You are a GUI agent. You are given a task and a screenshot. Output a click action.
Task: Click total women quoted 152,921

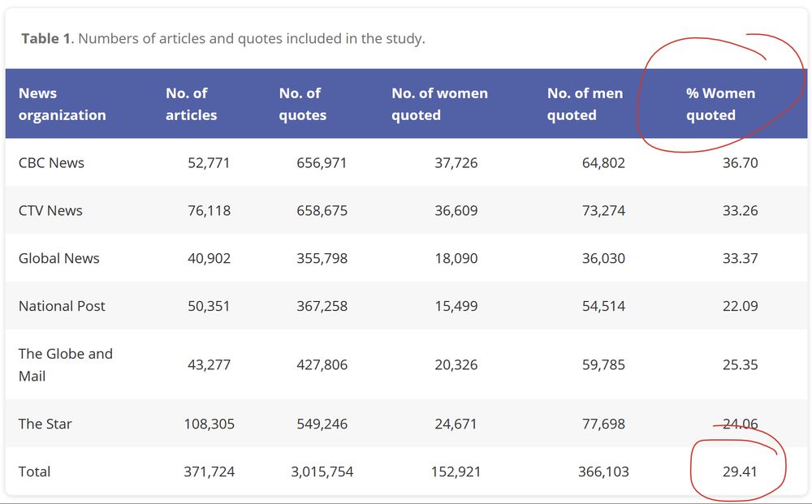coord(456,472)
